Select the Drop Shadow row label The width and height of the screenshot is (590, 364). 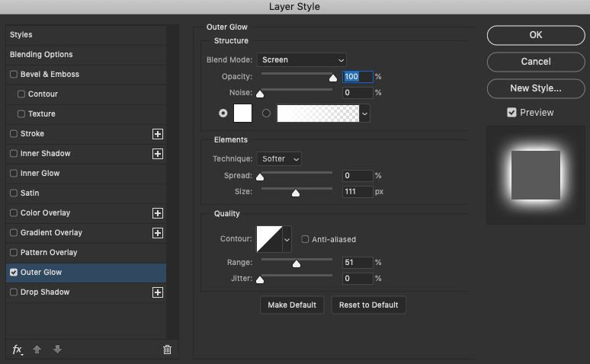[45, 292]
